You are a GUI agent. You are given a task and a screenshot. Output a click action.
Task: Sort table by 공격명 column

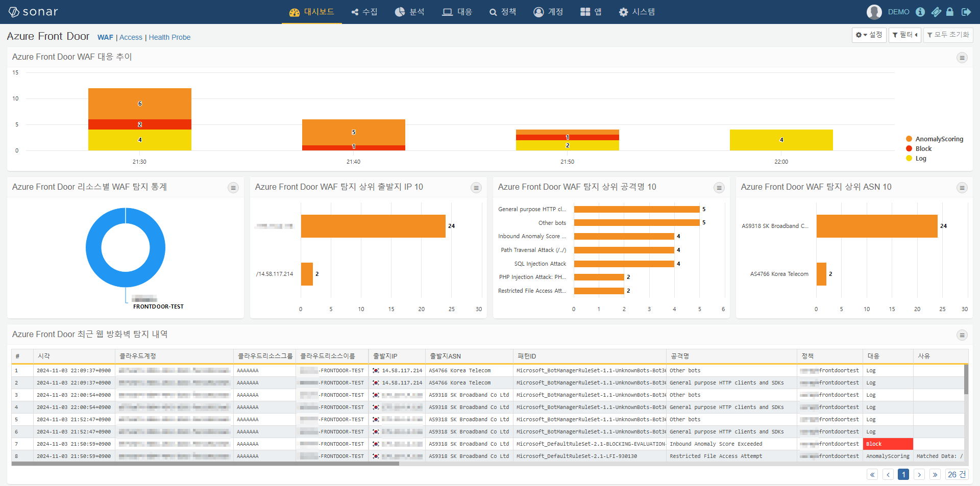731,356
